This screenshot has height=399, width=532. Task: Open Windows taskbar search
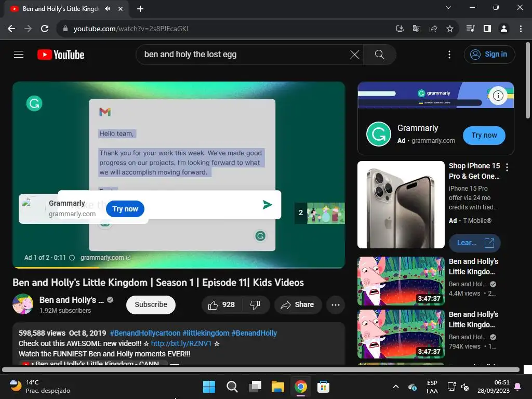tap(232, 387)
